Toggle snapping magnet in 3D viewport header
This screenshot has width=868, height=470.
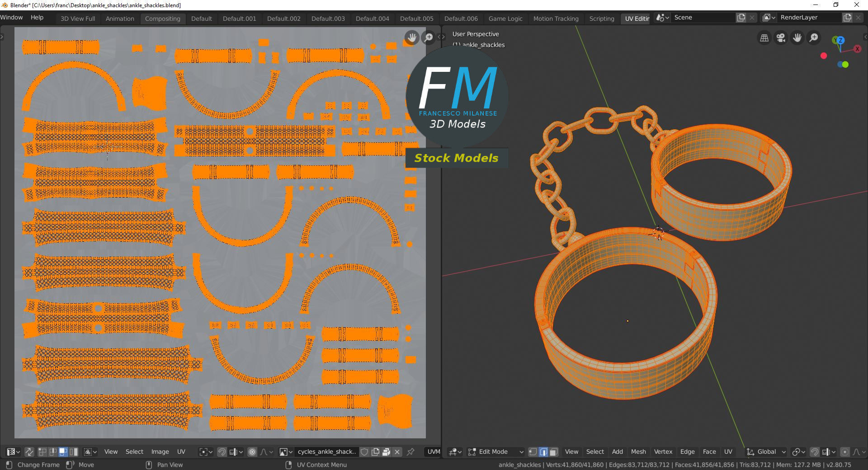pos(815,451)
